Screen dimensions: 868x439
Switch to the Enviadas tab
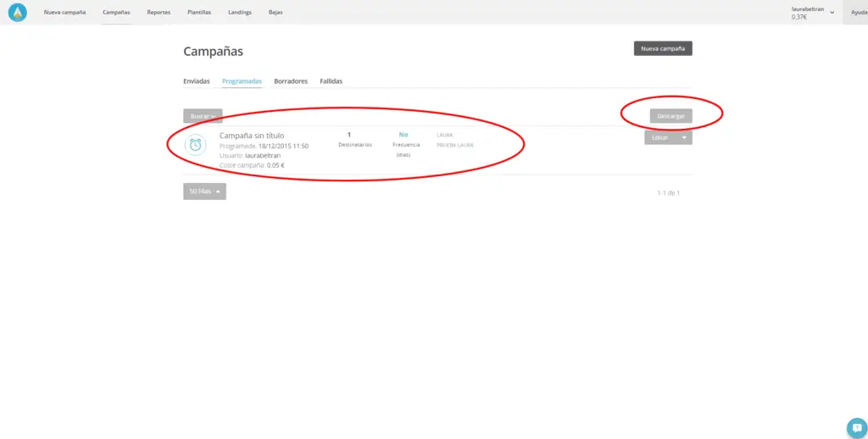click(197, 81)
